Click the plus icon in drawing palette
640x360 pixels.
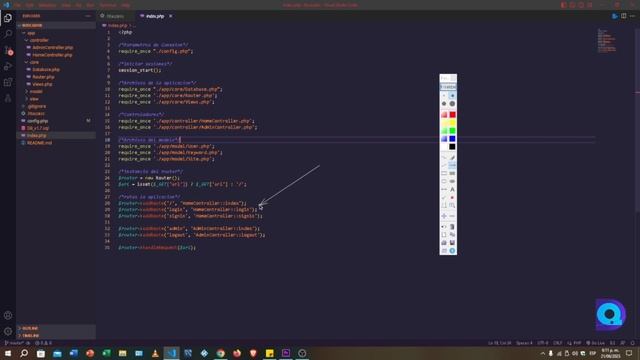444,216
